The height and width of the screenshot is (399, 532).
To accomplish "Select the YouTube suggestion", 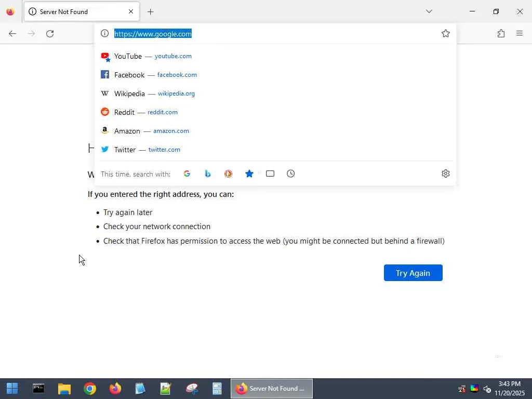I will pos(275,56).
